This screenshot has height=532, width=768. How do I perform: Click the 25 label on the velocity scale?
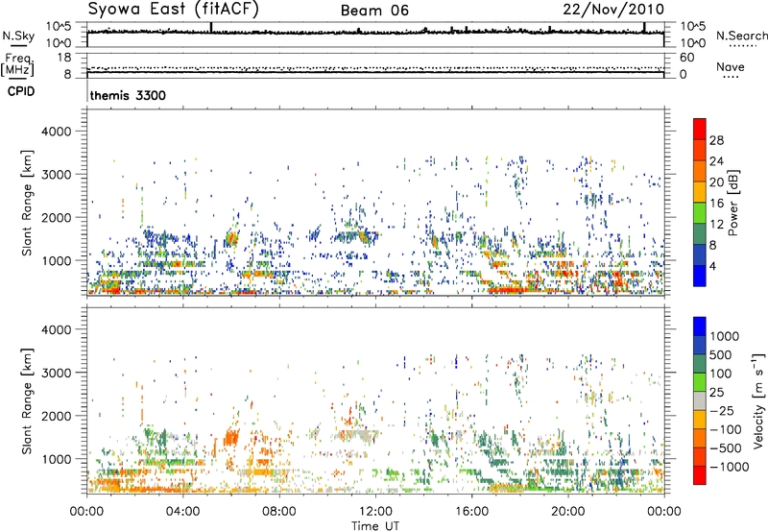tap(717, 392)
